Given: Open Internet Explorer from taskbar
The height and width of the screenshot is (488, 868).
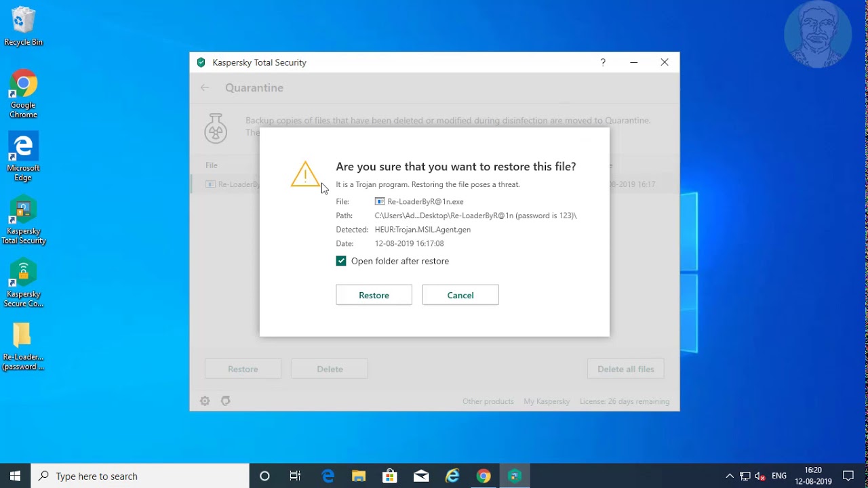Looking at the screenshot, I should pos(452,476).
